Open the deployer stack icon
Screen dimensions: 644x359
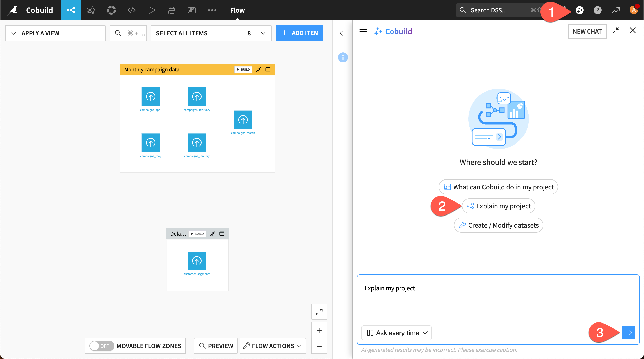pyautogui.click(x=172, y=10)
